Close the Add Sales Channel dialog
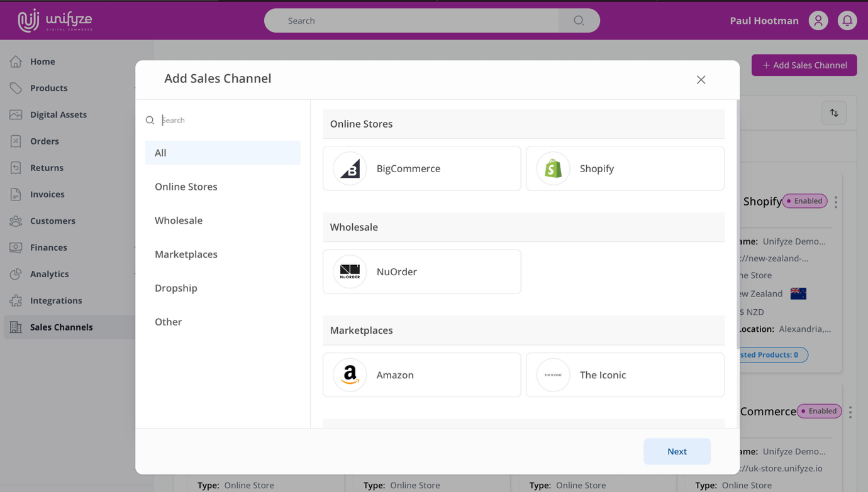The width and height of the screenshot is (868, 492). (701, 80)
